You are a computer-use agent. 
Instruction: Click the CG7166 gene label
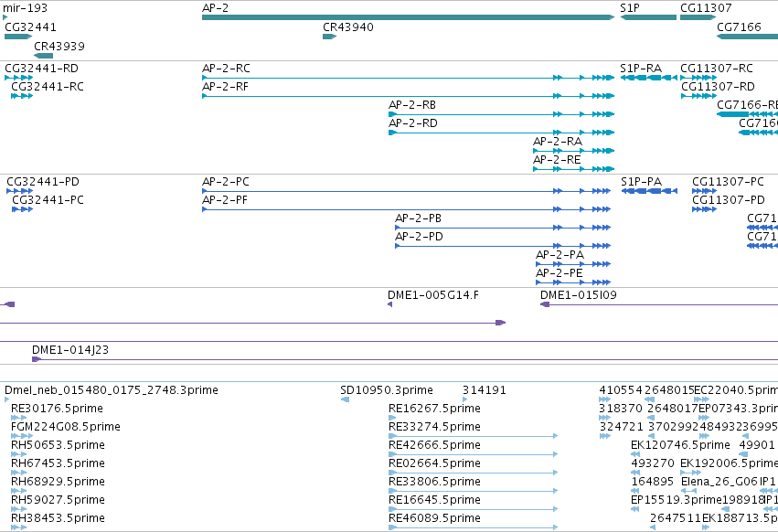[x=739, y=27]
